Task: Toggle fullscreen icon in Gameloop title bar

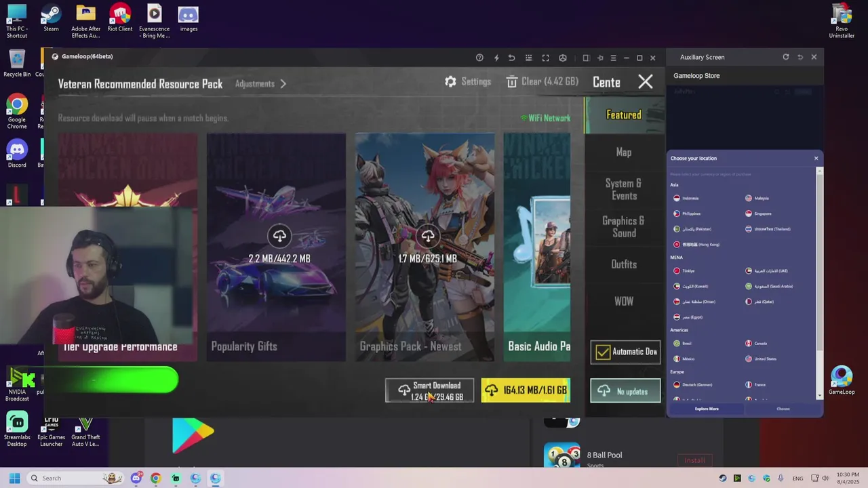Action: 545,58
